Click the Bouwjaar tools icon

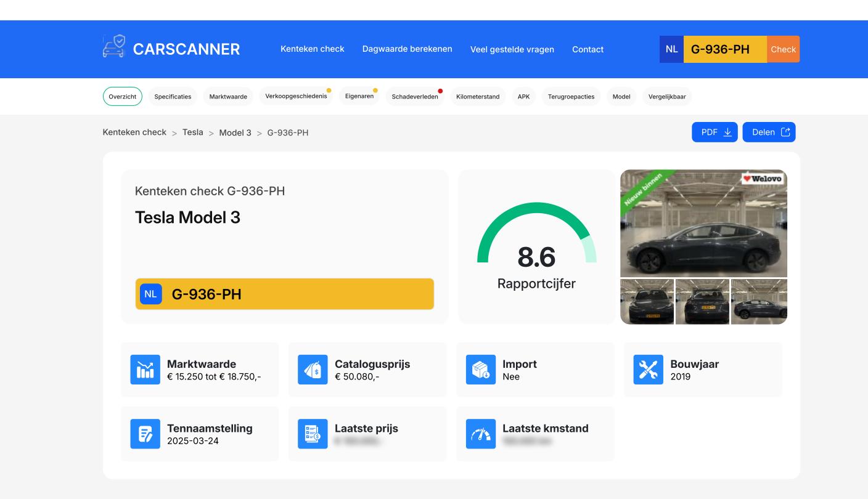coord(648,370)
